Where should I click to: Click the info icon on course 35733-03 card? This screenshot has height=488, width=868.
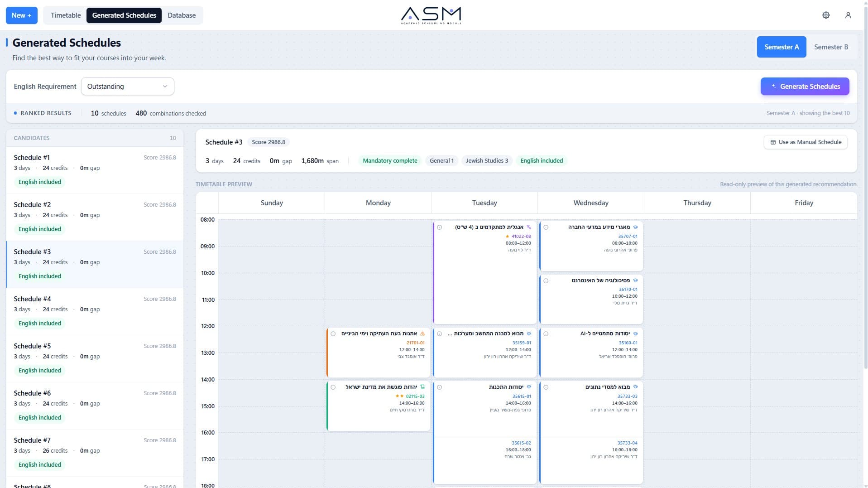pos(546,387)
